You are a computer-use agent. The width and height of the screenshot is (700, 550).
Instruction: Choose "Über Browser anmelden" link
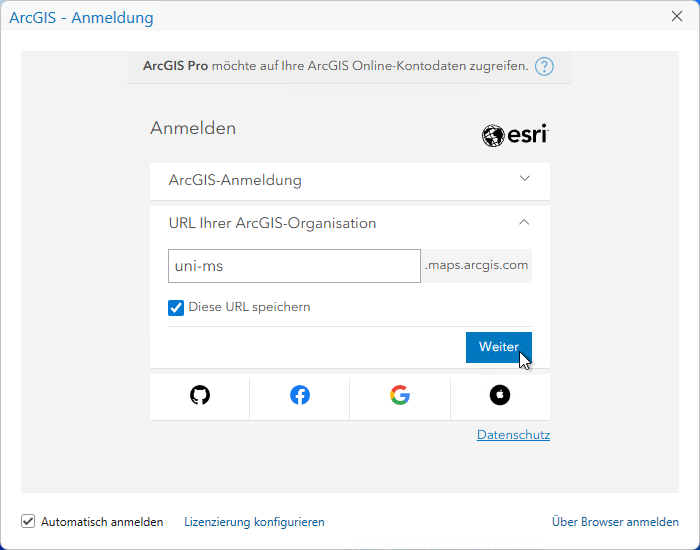pyautogui.click(x=615, y=522)
